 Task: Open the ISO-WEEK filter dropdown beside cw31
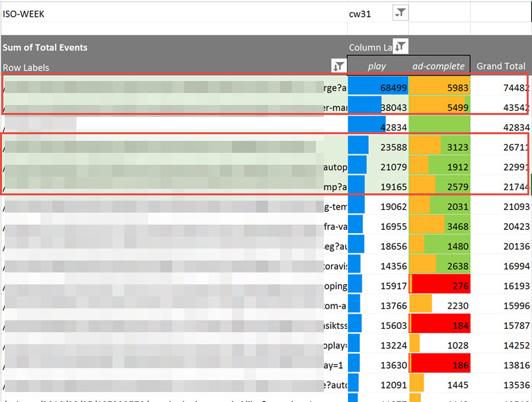400,13
